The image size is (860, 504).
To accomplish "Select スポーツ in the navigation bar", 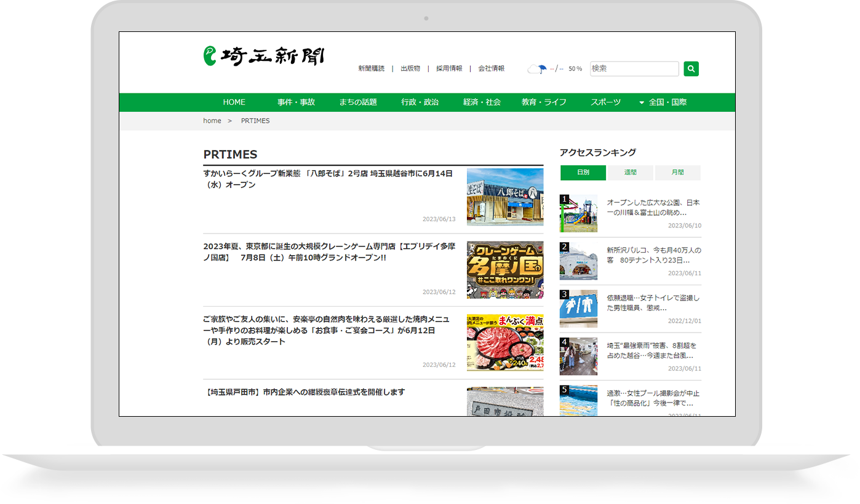I will coord(606,102).
